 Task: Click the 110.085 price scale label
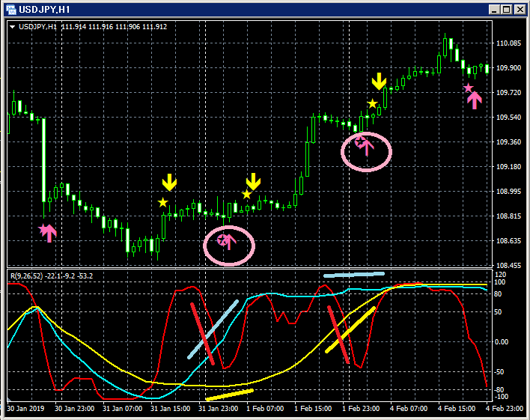pyautogui.click(x=508, y=43)
